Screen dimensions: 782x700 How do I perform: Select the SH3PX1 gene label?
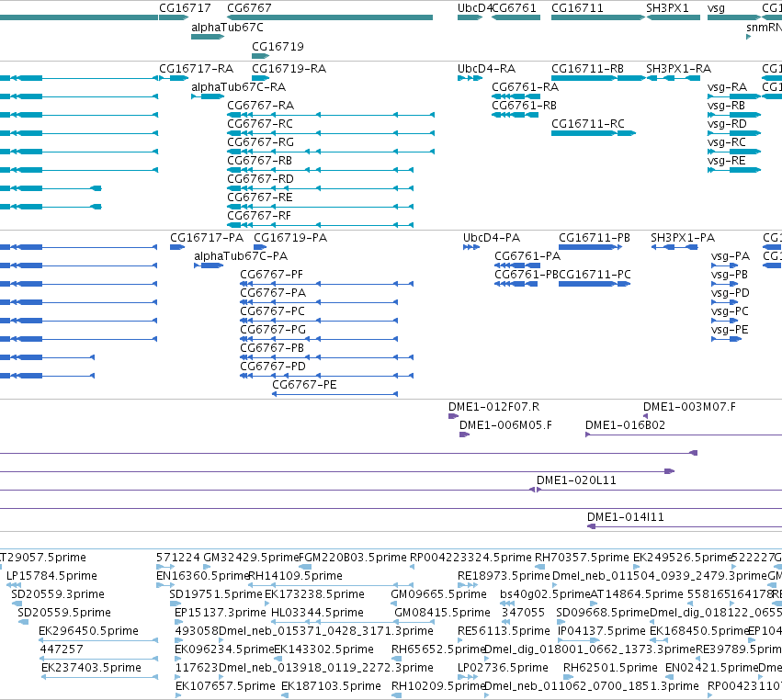667,8
